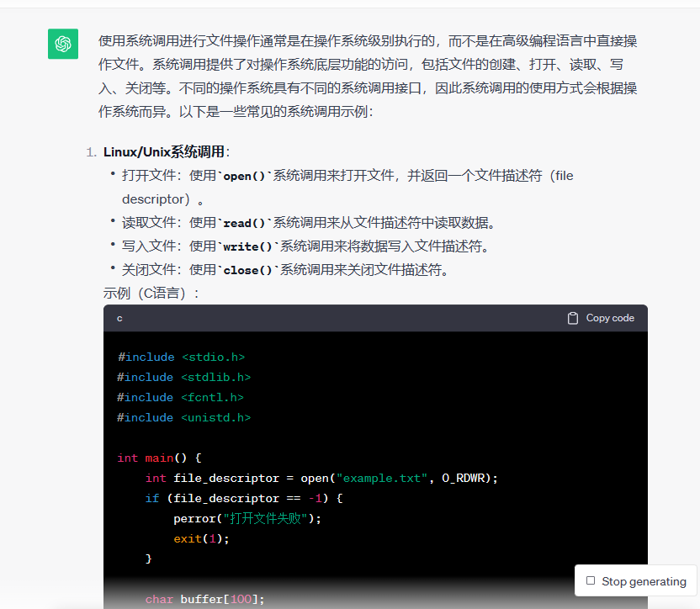Click the bullet starting with '写入文件'
Image resolution: width=700 pixels, height=609 pixels.
pyautogui.click(x=305, y=246)
